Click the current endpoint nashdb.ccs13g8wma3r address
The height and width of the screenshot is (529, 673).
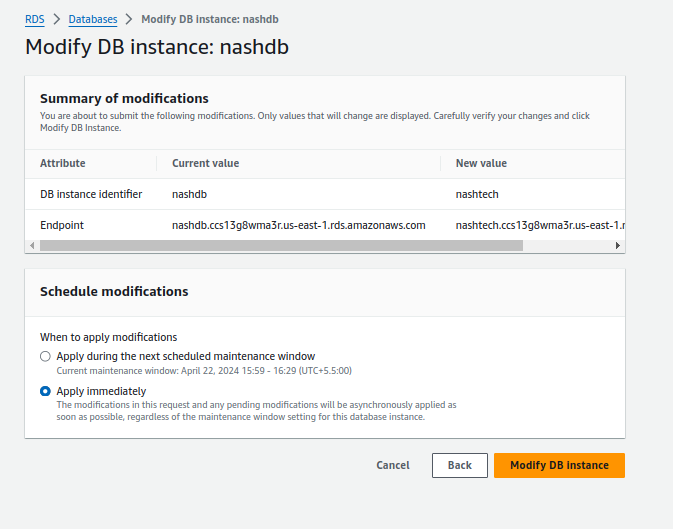tap(299, 225)
